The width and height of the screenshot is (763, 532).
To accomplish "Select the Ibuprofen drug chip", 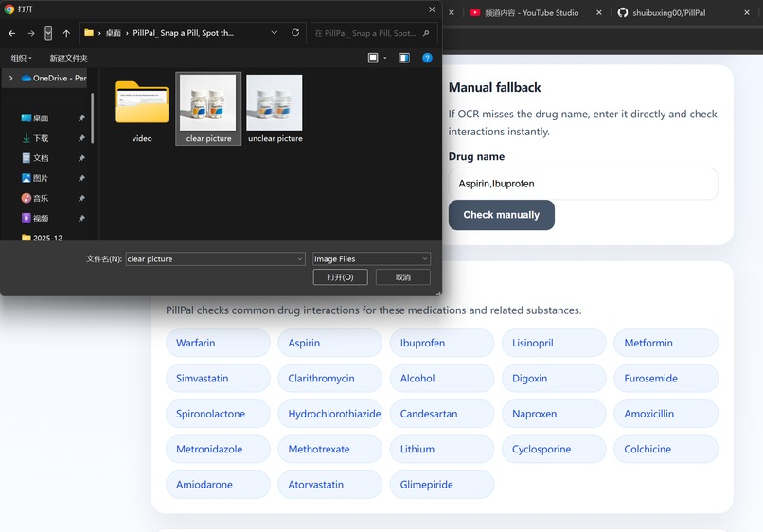I will (x=442, y=343).
